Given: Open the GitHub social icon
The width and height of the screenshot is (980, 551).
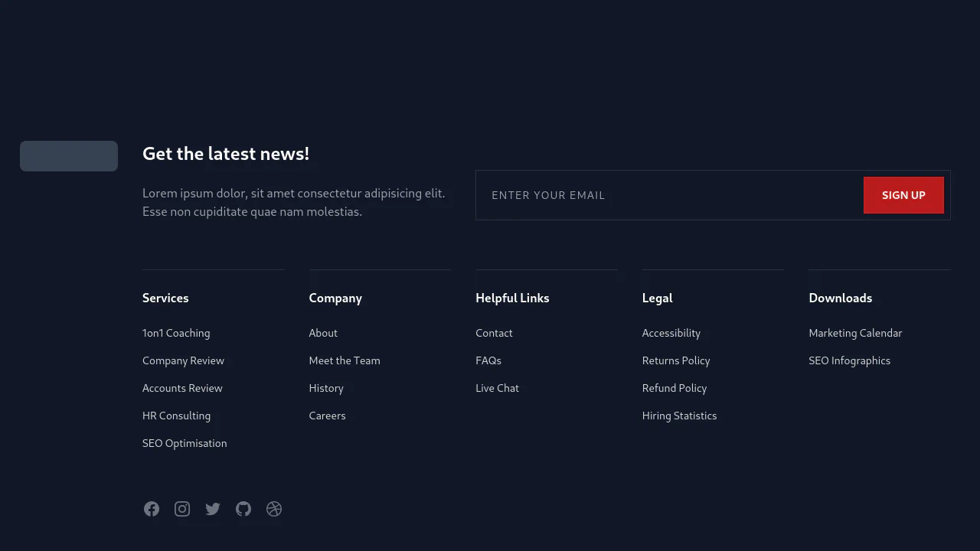Looking at the screenshot, I should (x=243, y=509).
